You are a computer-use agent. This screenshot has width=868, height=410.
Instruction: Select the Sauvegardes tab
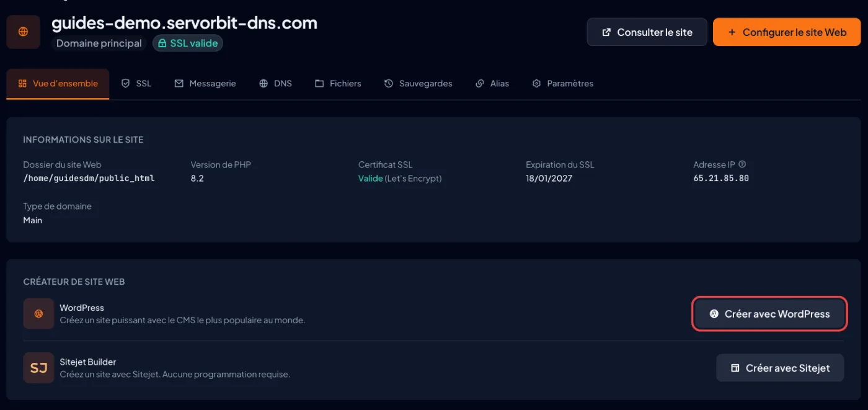(418, 84)
